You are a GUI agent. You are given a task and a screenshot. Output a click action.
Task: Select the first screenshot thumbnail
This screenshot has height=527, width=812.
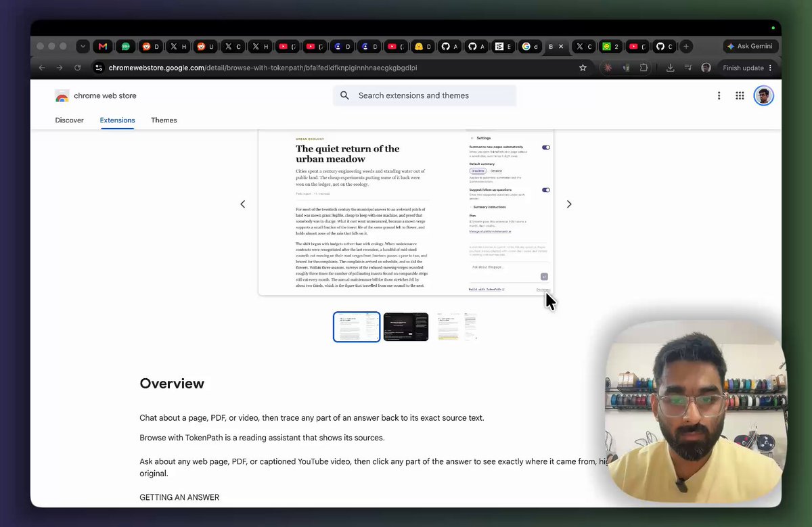click(x=357, y=327)
